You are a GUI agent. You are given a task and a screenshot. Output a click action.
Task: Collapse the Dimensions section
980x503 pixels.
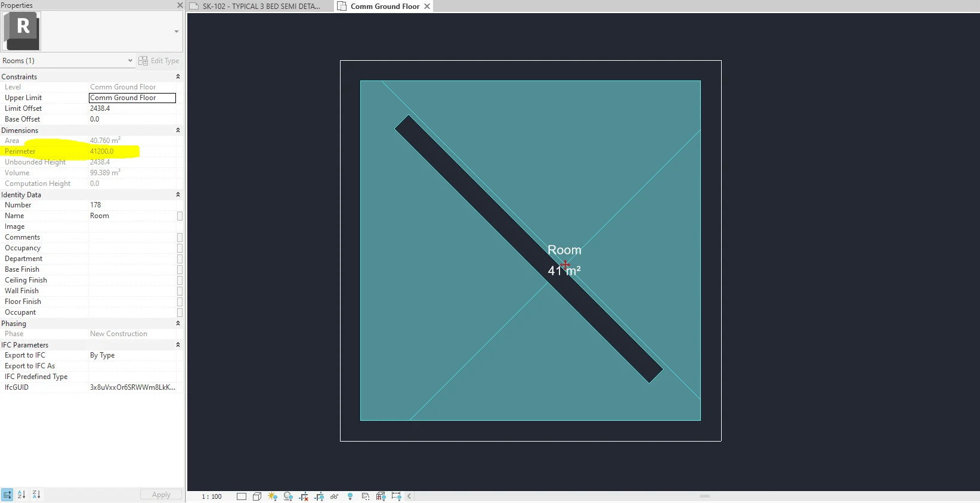point(178,131)
